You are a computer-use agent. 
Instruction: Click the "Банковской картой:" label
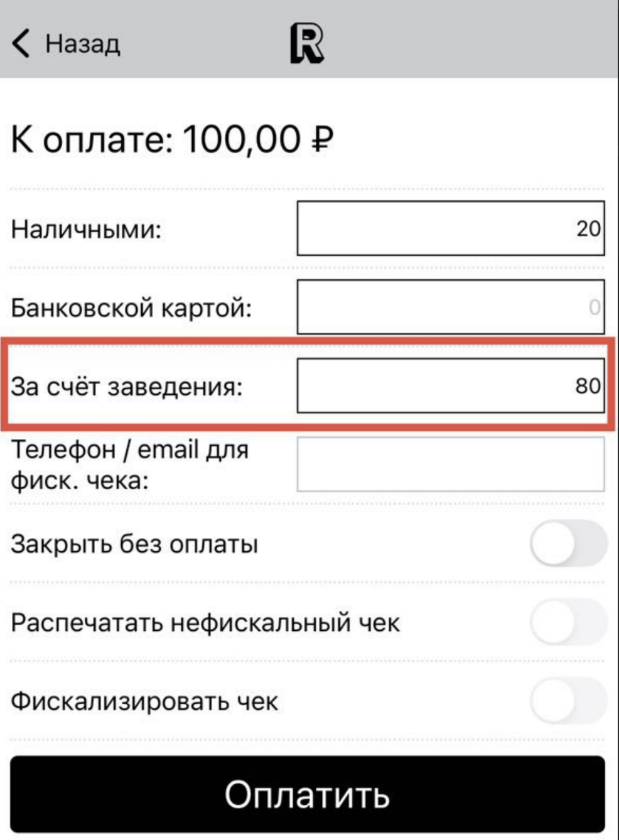click(131, 308)
